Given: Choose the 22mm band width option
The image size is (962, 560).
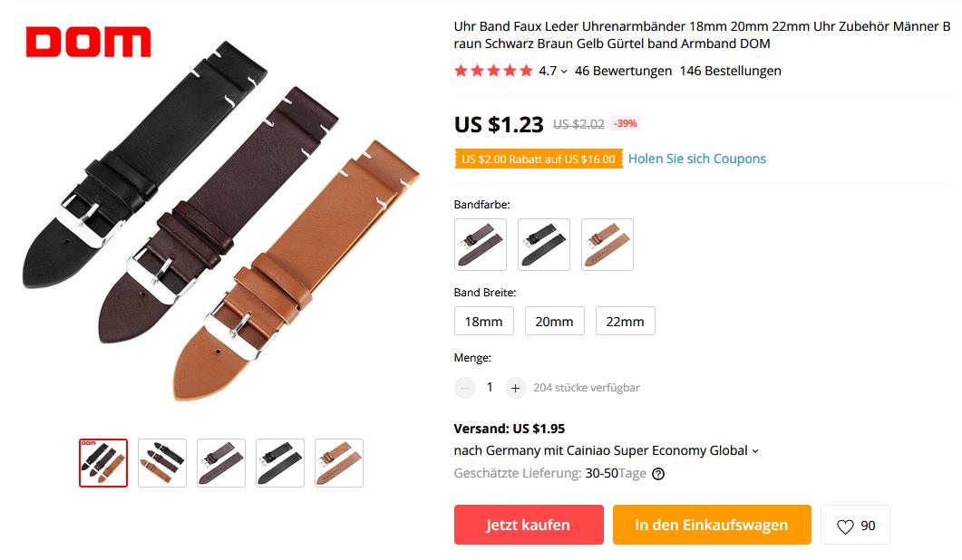Looking at the screenshot, I should point(625,322).
